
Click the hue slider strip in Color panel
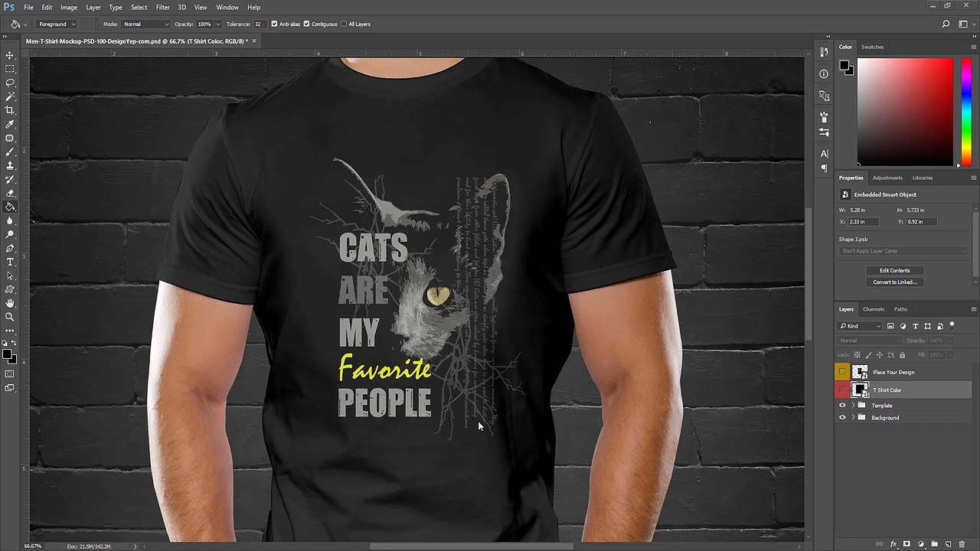coord(966,112)
